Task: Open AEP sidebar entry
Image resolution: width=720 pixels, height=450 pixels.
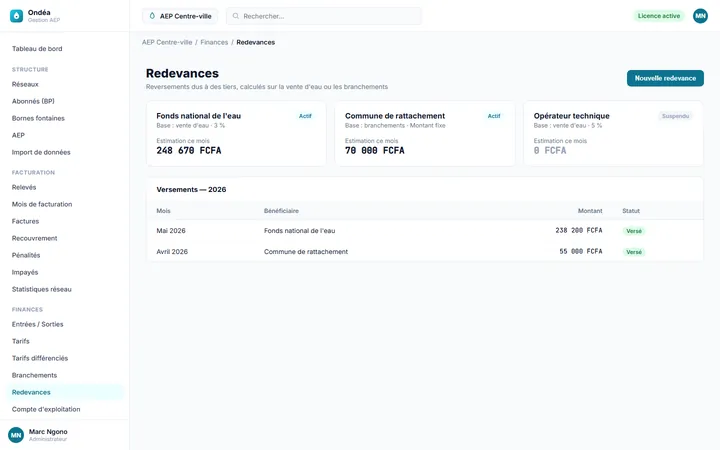Action: click(x=18, y=135)
